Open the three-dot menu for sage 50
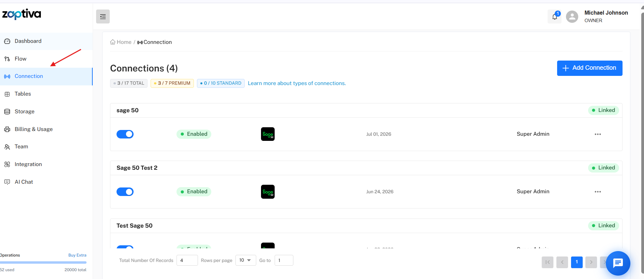Screen dimensions: 644x279 [x=598, y=134]
